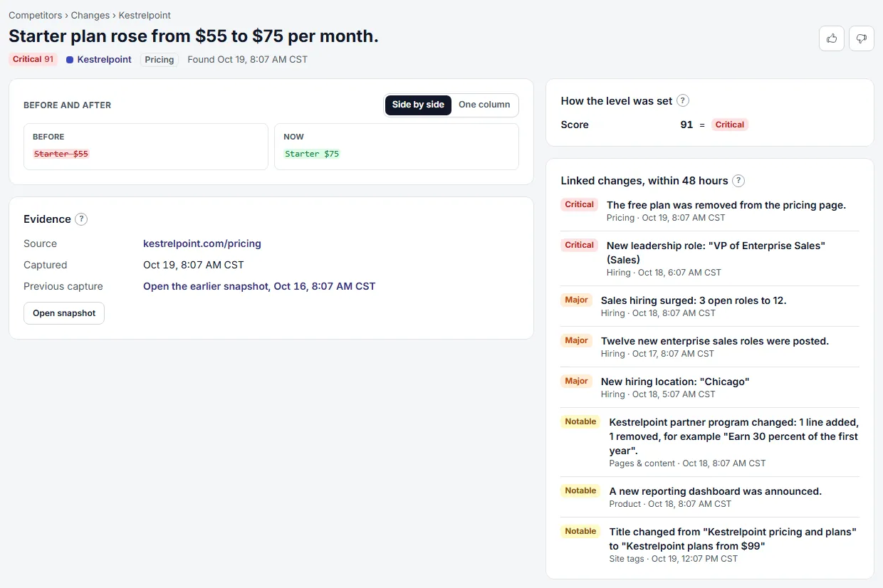Click the "Hiring · Oct 17, 8:07 AM CST" line
The width and height of the screenshot is (883, 588).
tap(657, 354)
